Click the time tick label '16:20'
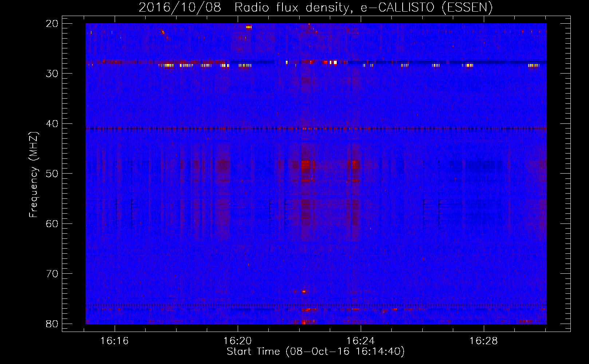589x364 pixels. (238, 341)
